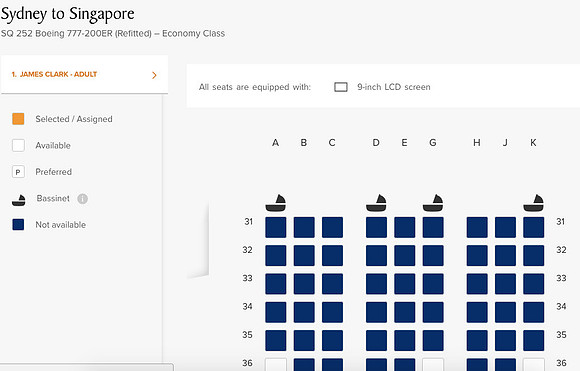Click left row number 36
580x371 pixels.
(x=247, y=363)
